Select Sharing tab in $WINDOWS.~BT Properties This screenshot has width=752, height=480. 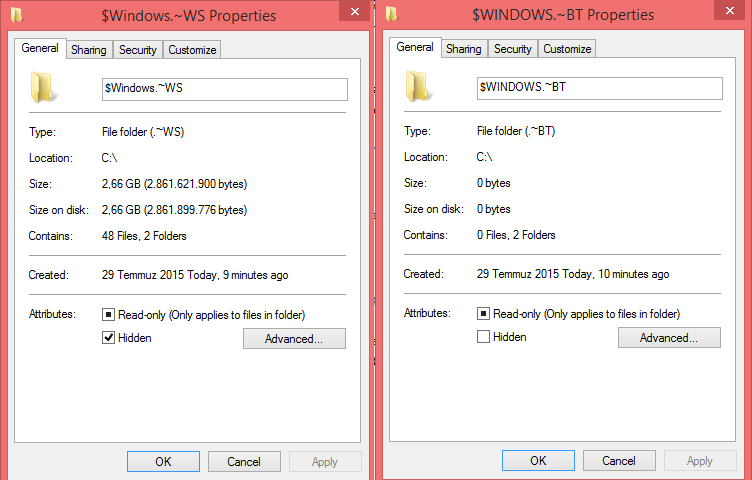463,49
